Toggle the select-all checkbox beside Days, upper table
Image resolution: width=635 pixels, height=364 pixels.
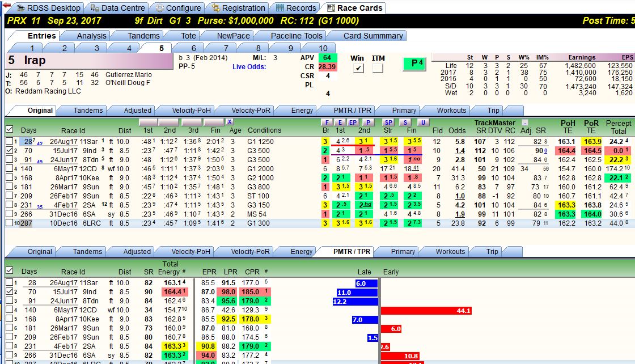tap(9, 129)
